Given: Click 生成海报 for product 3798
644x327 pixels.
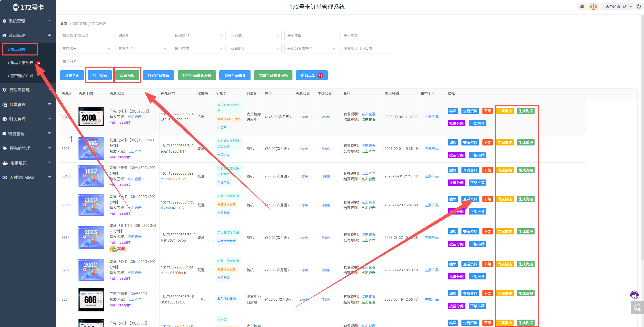Looking at the screenshot, I should 526,264.
